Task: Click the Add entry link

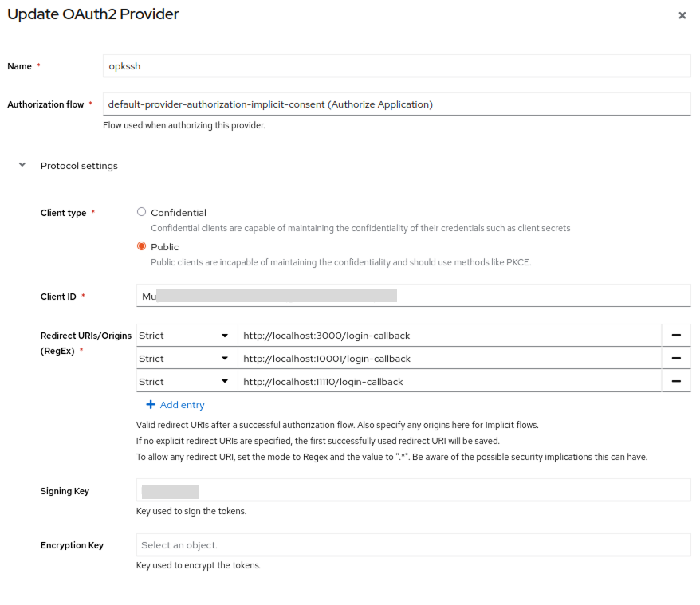Action: [182, 405]
